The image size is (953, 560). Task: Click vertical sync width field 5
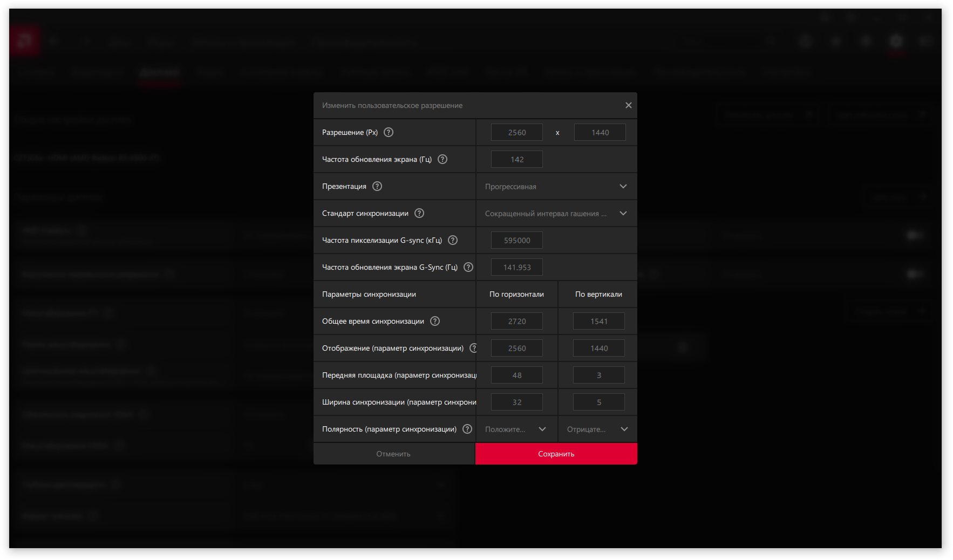(599, 402)
